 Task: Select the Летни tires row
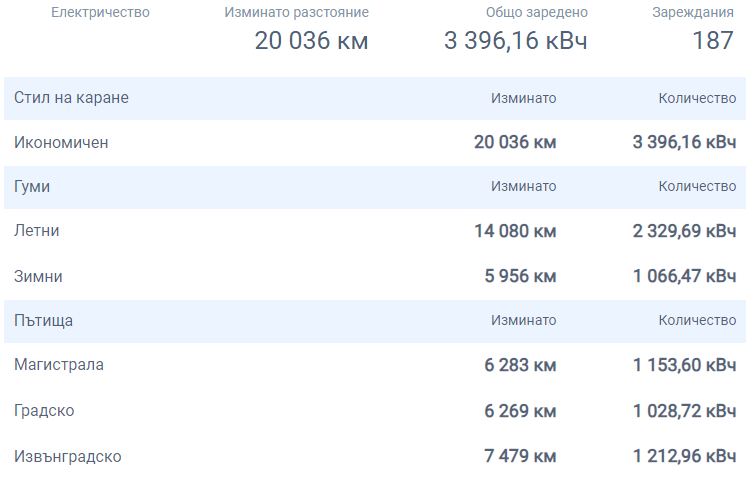[37, 231]
